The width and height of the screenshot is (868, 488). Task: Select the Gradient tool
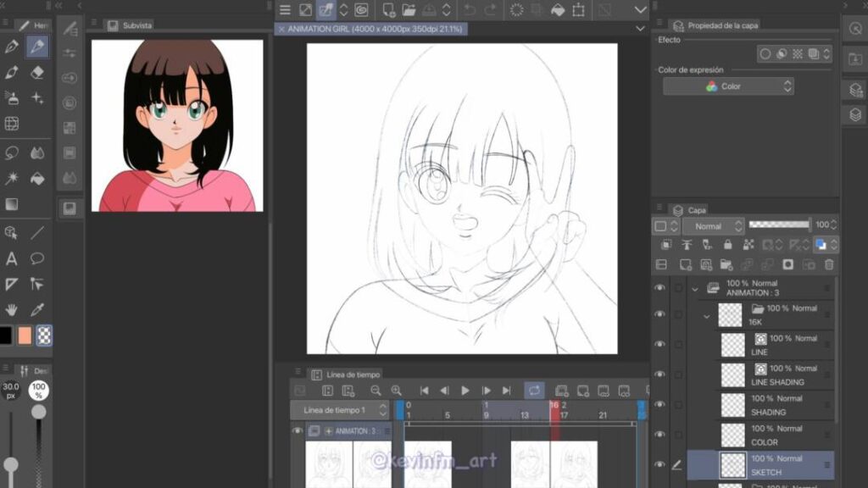coord(12,204)
